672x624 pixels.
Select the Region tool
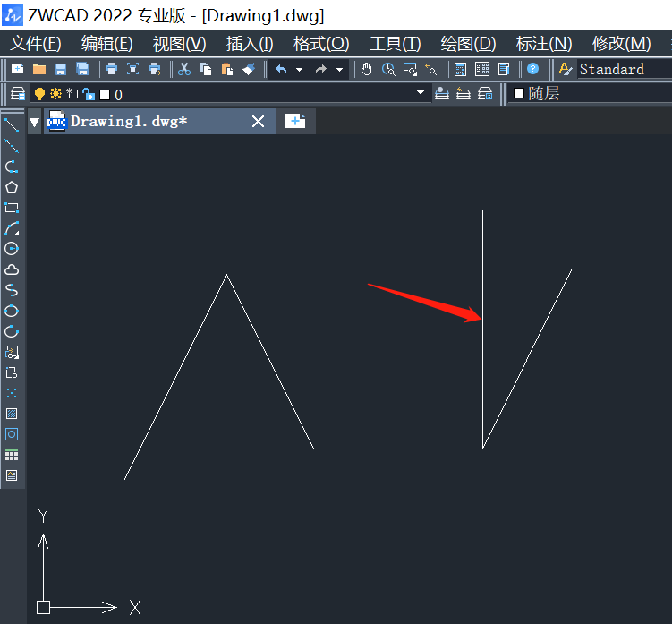click(x=12, y=434)
